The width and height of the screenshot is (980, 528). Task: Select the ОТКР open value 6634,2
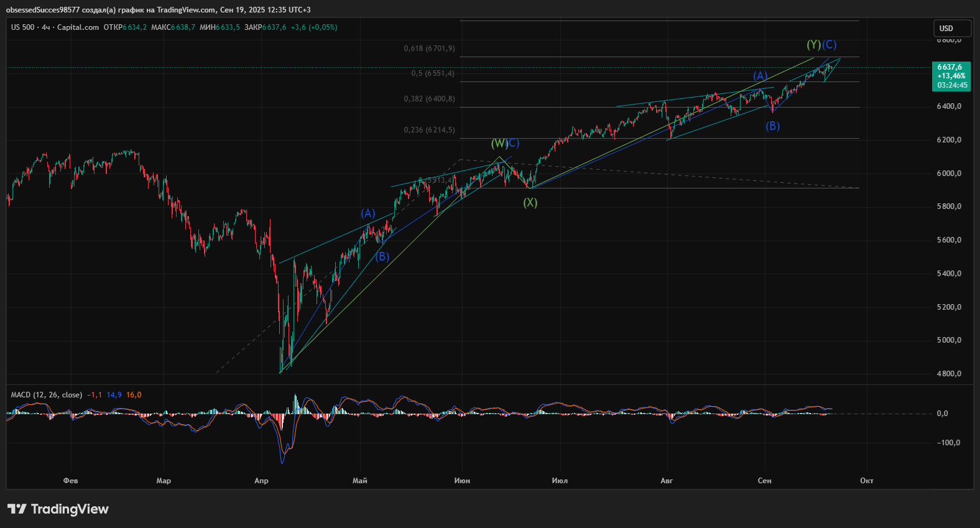coord(134,27)
